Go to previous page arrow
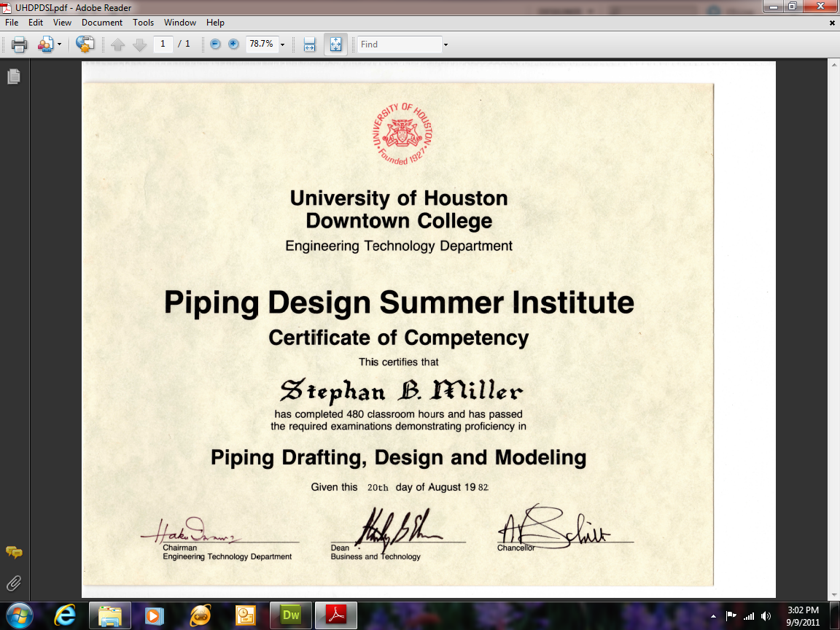840x630 pixels. (x=118, y=44)
